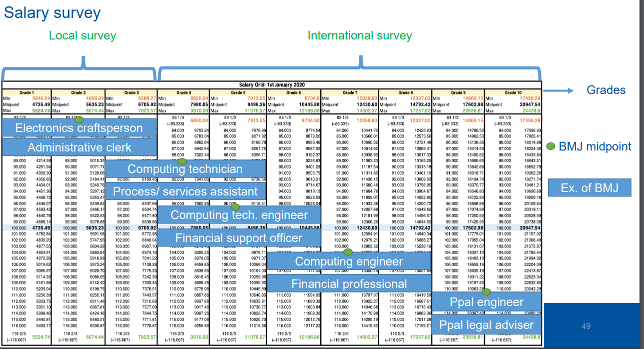Click the Local survey heading
Image resolution: width=644 pixels, height=349 pixels.
point(83,35)
